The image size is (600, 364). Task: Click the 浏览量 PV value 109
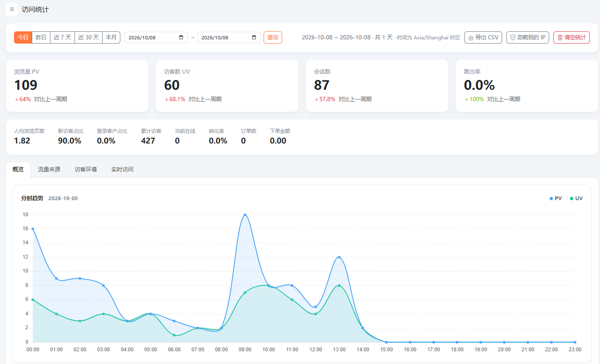tap(26, 85)
